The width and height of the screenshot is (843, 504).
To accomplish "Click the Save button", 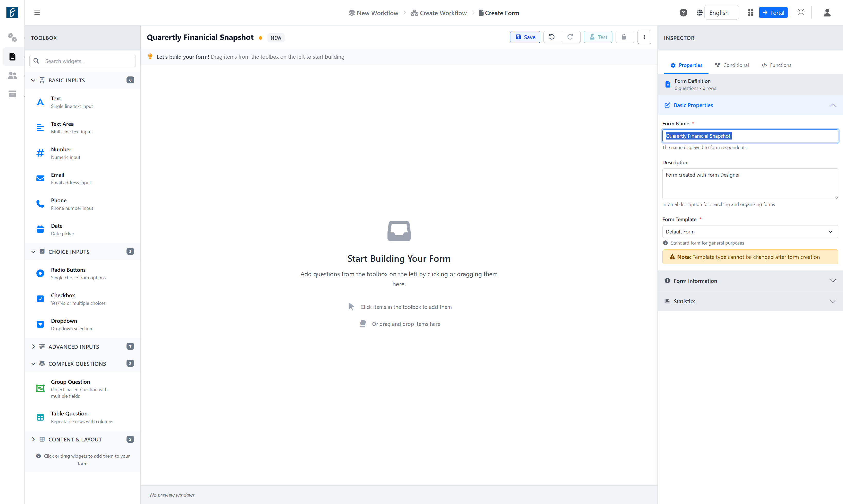I will coord(525,37).
